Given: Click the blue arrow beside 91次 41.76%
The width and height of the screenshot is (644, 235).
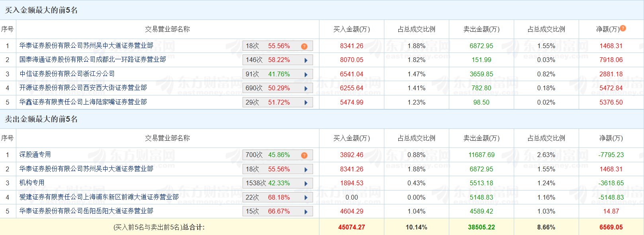Looking at the screenshot, I should tap(306, 74).
